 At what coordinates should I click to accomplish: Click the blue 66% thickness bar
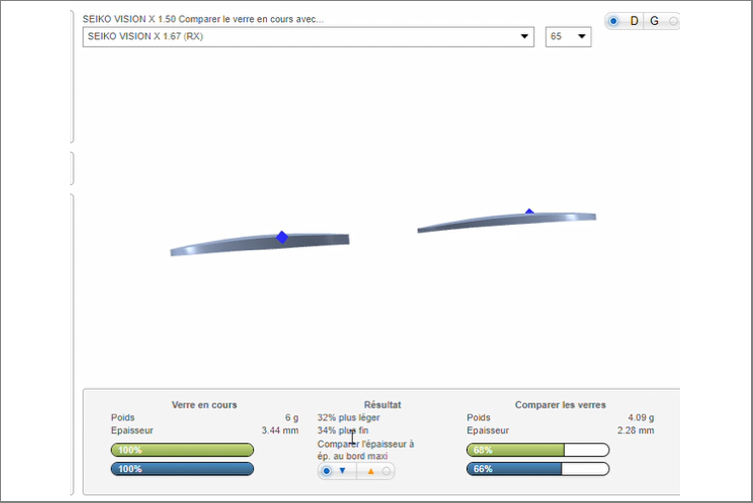click(x=538, y=469)
